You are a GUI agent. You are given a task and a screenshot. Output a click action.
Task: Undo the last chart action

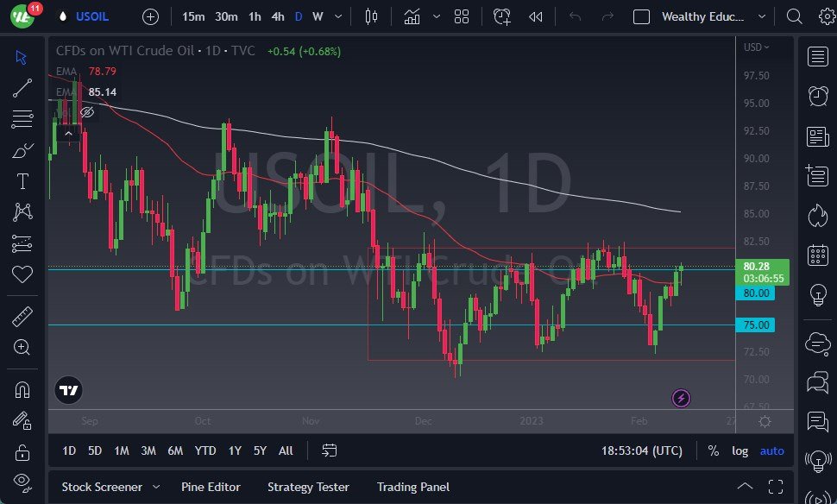575,16
